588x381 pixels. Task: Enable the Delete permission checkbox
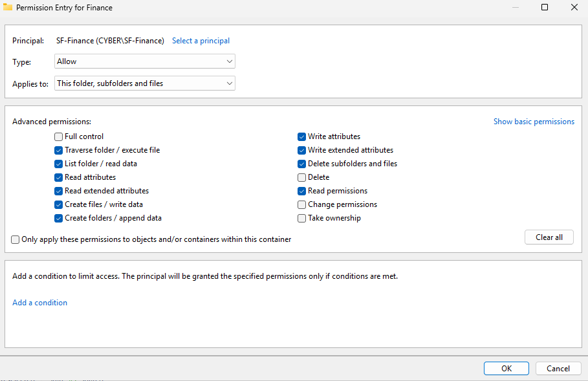point(302,177)
